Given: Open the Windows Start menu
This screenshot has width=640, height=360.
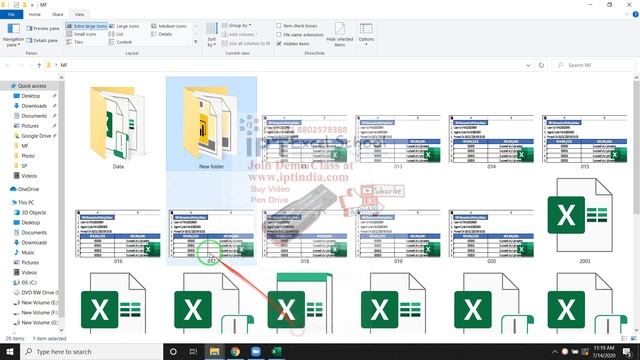Looking at the screenshot, I should [10, 351].
